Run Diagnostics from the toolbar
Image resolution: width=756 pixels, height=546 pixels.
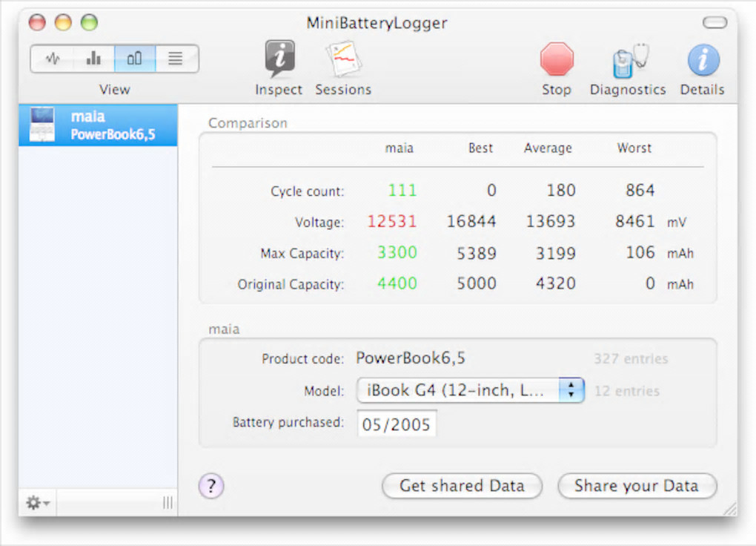pos(628,68)
